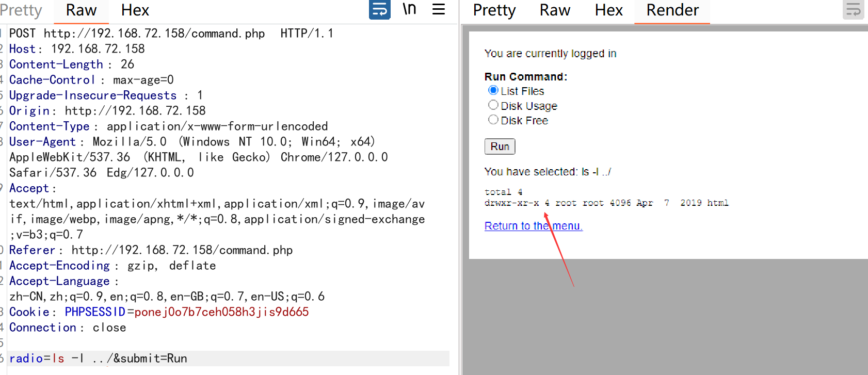Toggle word wrap in request panel
This screenshot has height=375, width=868.
click(379, 9)
